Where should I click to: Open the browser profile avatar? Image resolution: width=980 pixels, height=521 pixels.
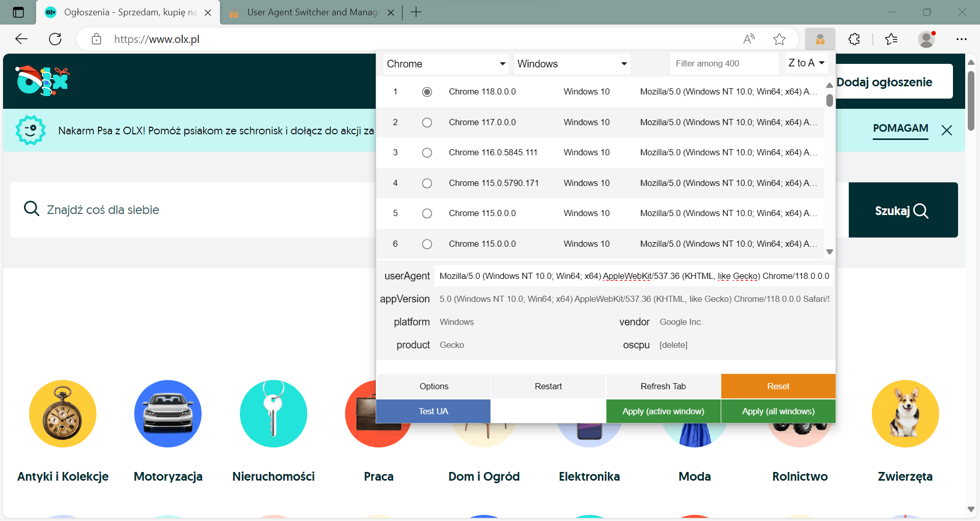pyautogui.click(x=926, y=39)
